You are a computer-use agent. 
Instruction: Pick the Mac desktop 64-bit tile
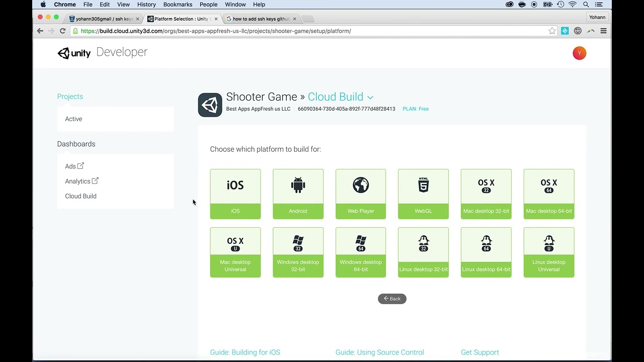click(x=549, y=194)
